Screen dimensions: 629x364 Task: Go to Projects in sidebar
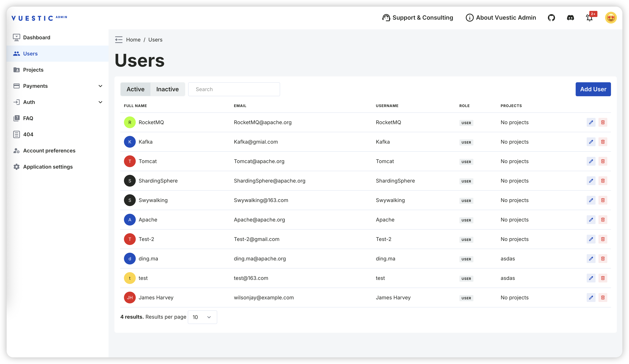coord(33,70)
